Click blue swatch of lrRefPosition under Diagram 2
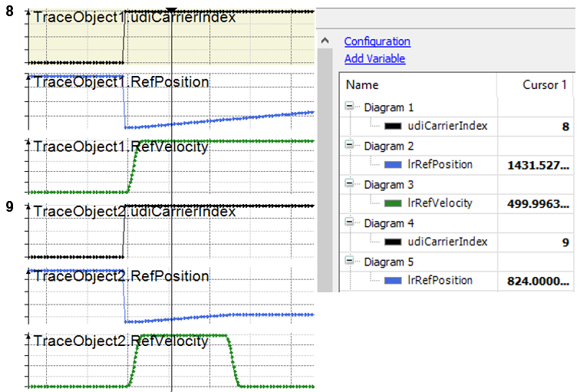Image resolution: width=580 pixels, height=392 pixels. pyautogui.click(x=394, y=164)
